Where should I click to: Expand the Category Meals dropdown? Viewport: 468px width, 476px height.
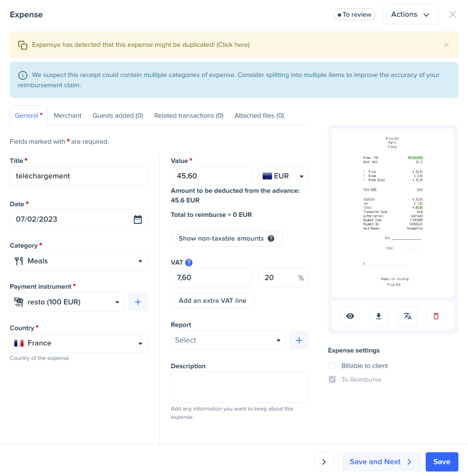click(x=79, y=260)
